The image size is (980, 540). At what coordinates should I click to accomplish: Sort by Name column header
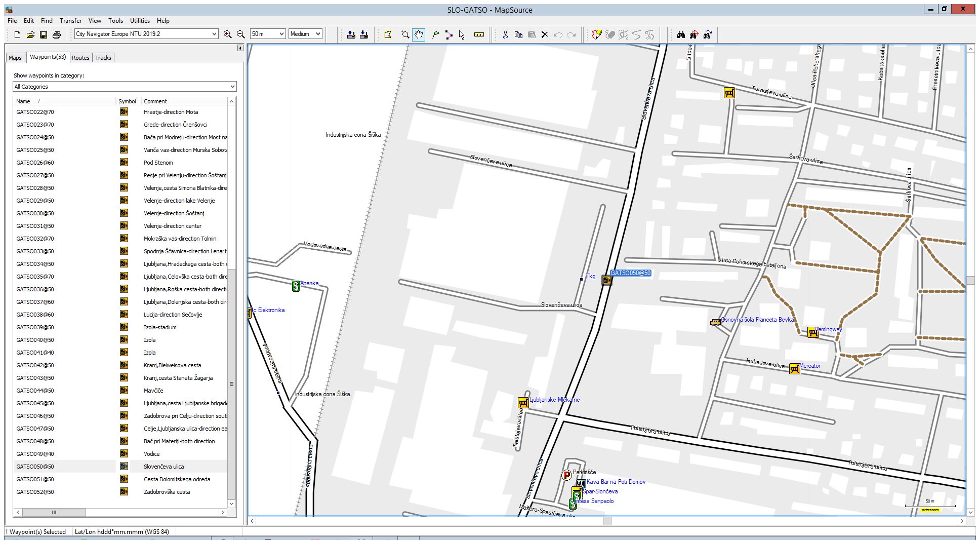click(65, 101)
